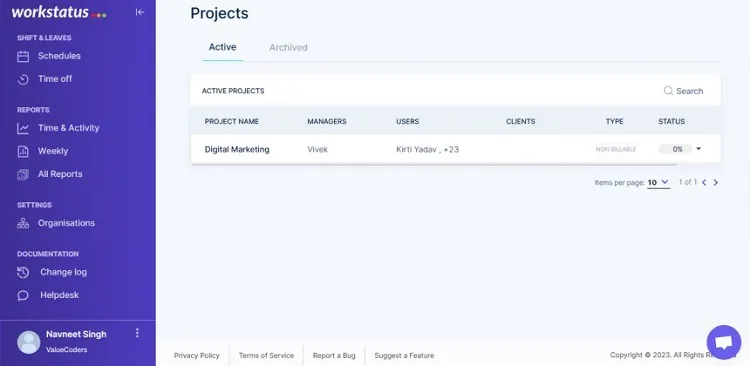
Task: Click the Weekly report icon
Action: click(23, 152)
